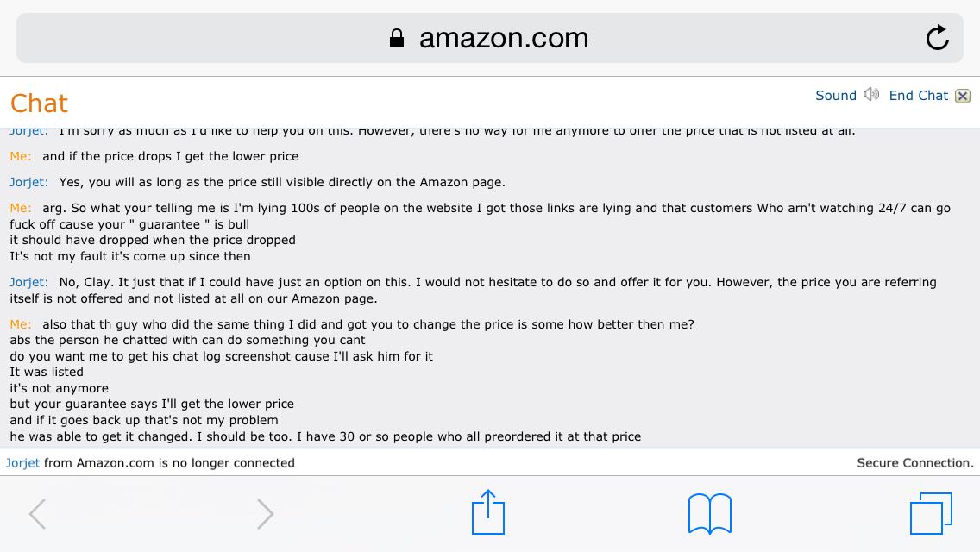The width and height of the screenshot is (980, 552).
Task: Go back with the left arrow
Action: 37,514
